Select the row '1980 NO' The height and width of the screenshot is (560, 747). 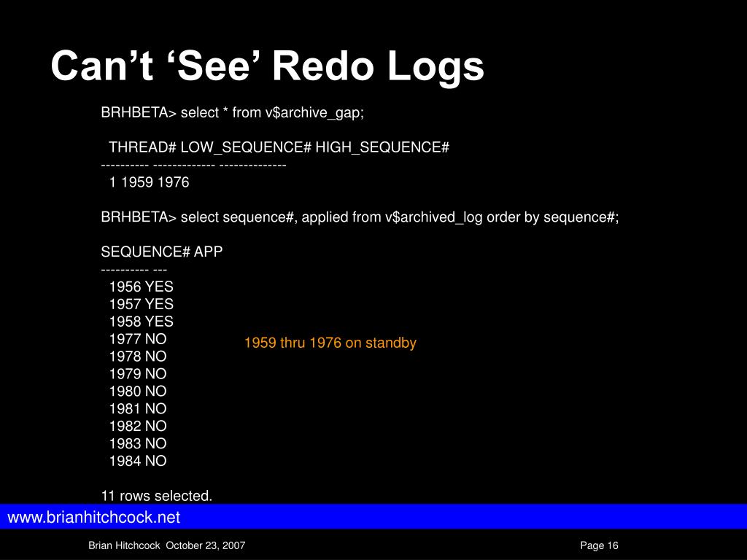[138, 392]
